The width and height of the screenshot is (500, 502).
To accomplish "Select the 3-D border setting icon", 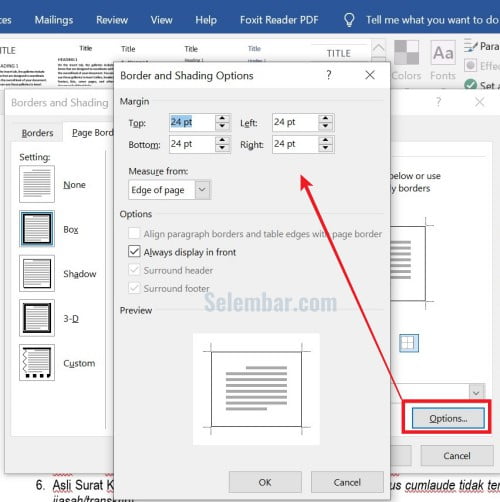I will (37, 318).
